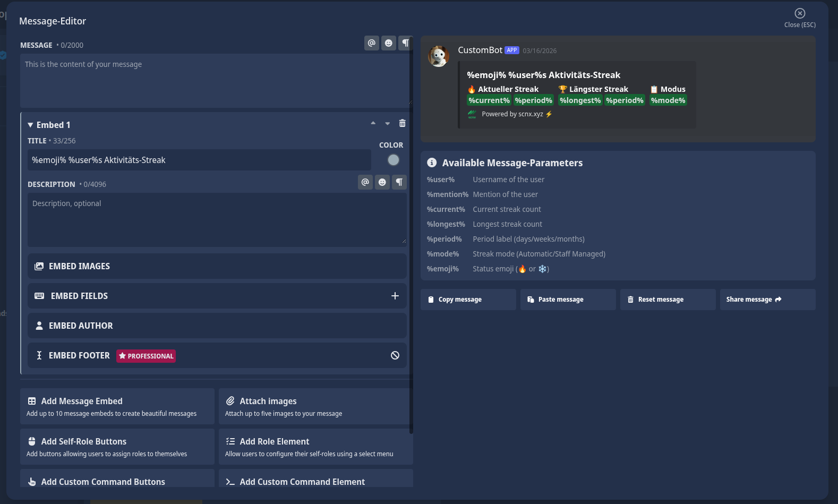Click the Embed Footer professional row
The height and width of the screenshot is (504, 838).
(217, 355)
